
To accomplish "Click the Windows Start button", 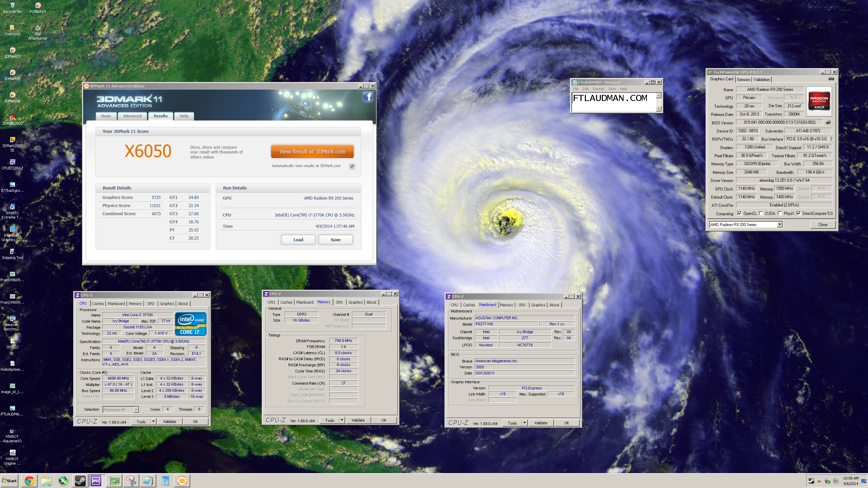I will 9,481.
